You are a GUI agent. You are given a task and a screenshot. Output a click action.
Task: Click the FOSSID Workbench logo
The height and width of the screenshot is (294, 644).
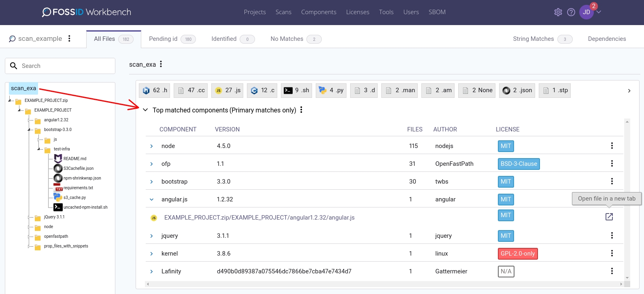[87, 12]
